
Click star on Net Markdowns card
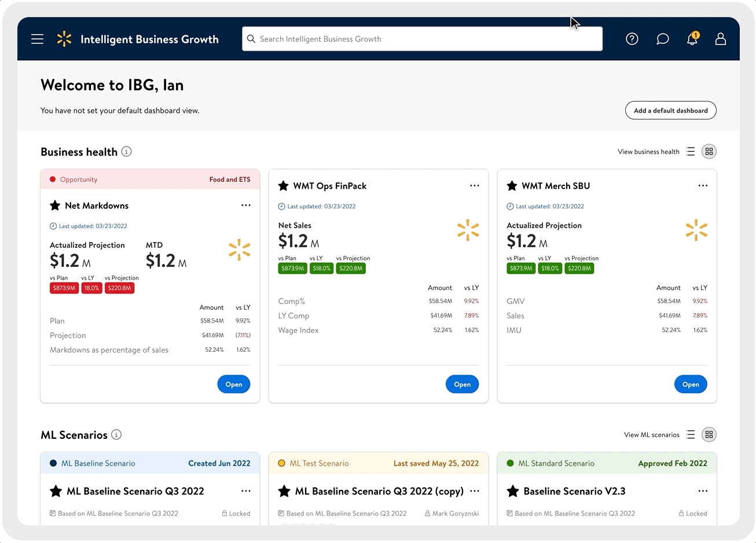[x=55, y=206]
